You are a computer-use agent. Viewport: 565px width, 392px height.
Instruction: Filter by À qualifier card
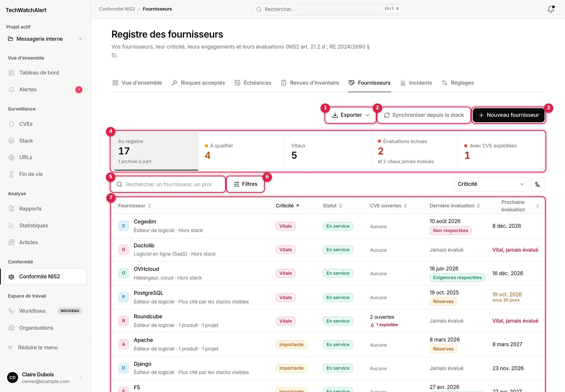[x=241, y=151]
